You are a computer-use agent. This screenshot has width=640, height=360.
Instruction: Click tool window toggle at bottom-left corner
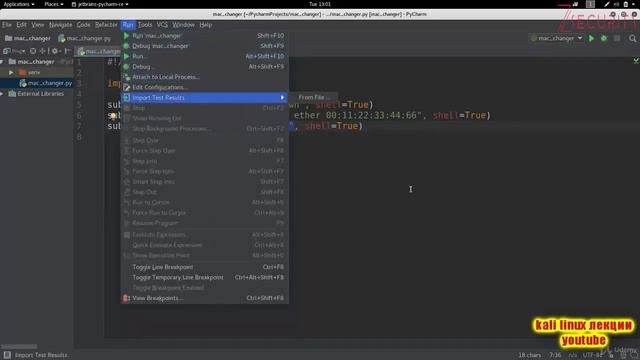[x=7, y=355]
